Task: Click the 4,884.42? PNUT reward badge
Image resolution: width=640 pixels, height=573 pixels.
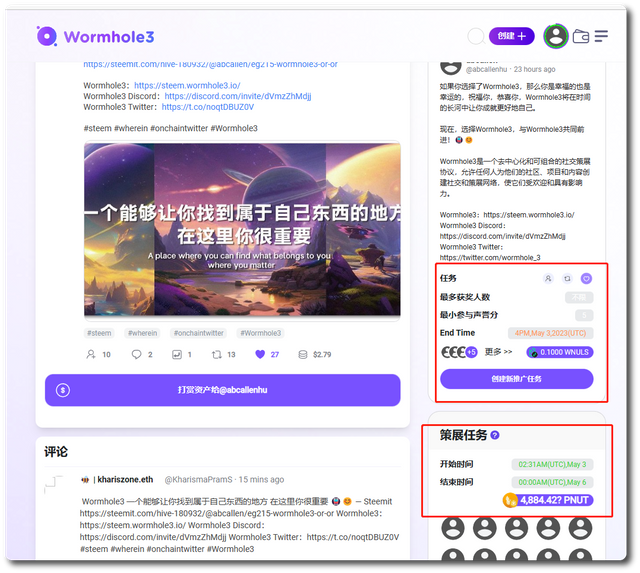Action: tap(548, 500)
